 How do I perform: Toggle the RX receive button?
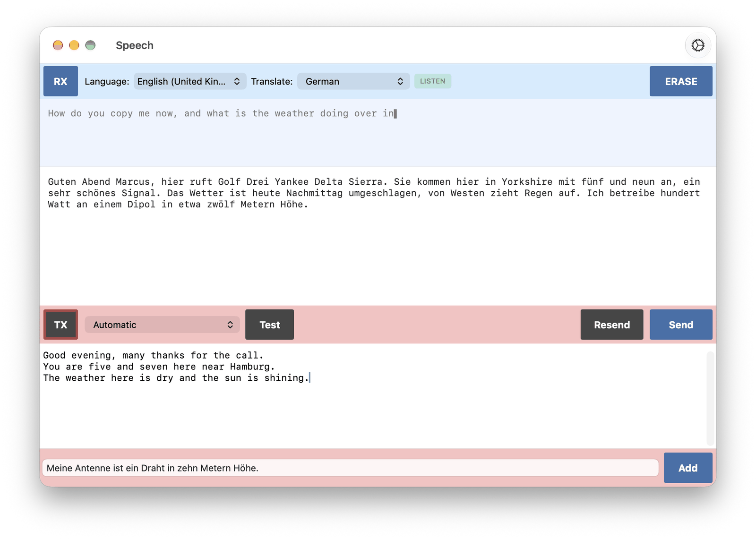tap(60, 81)
